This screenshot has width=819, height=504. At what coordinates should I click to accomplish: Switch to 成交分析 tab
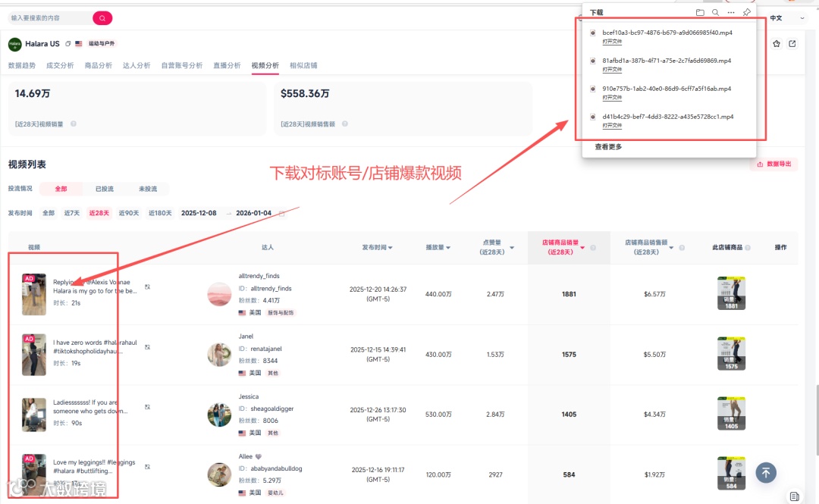tap(60, 65)
